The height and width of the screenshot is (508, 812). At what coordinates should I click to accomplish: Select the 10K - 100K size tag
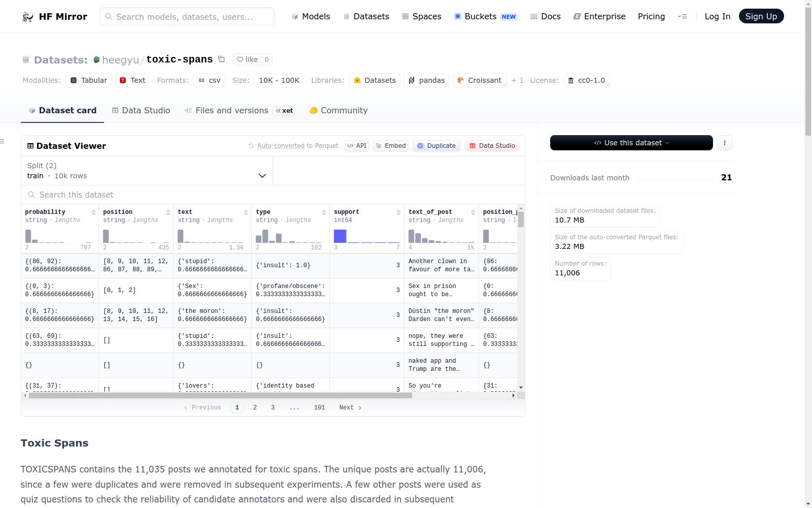[279, 80]
